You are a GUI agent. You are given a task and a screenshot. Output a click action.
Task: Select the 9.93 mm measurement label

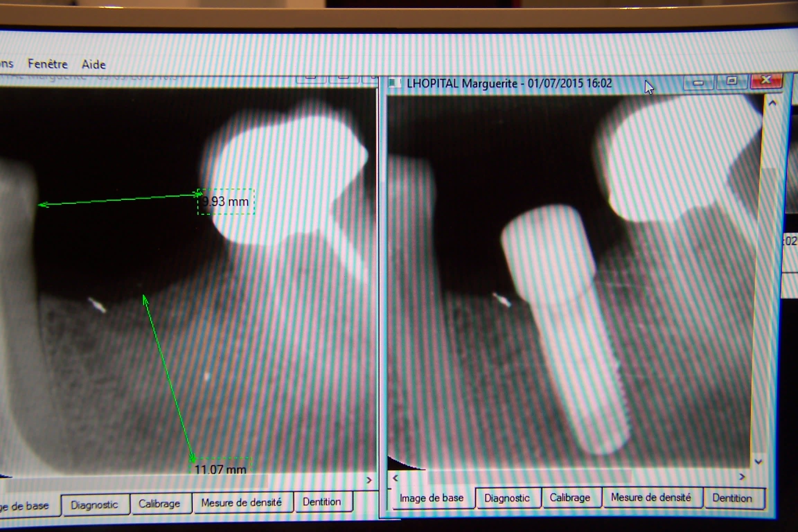point(225,202)
